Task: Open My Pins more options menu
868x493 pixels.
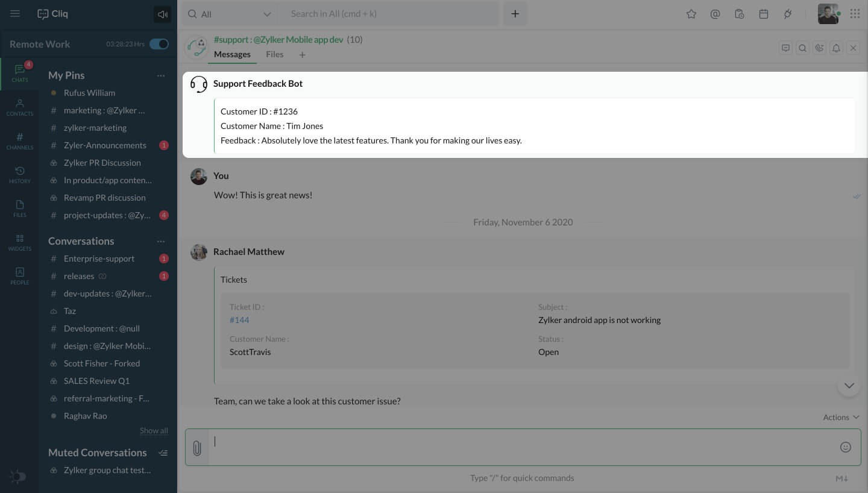Action: pos(161,75)
